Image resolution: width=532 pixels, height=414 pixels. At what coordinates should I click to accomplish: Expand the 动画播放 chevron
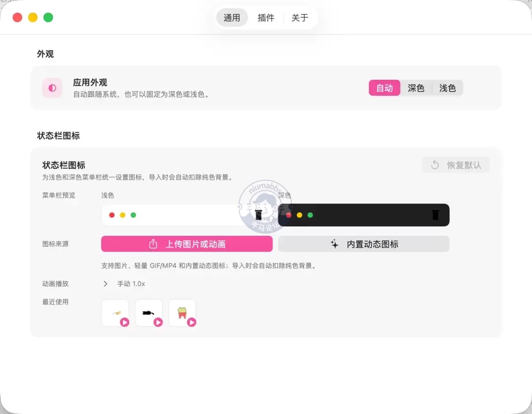pos(105,284)
